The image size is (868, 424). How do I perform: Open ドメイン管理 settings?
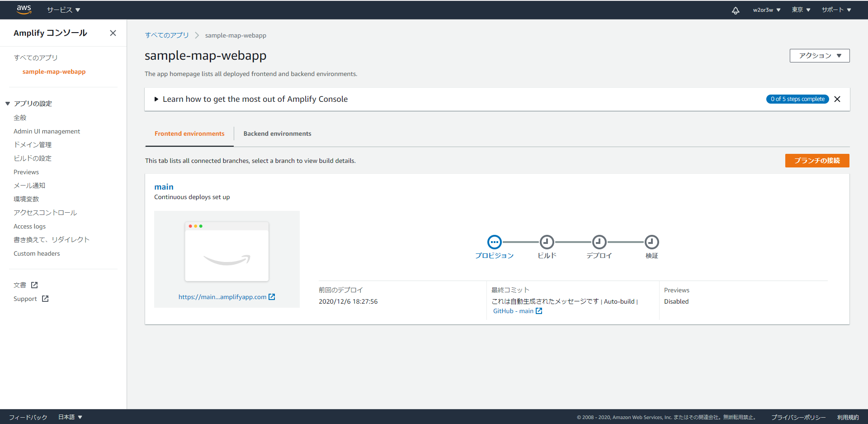33,145
